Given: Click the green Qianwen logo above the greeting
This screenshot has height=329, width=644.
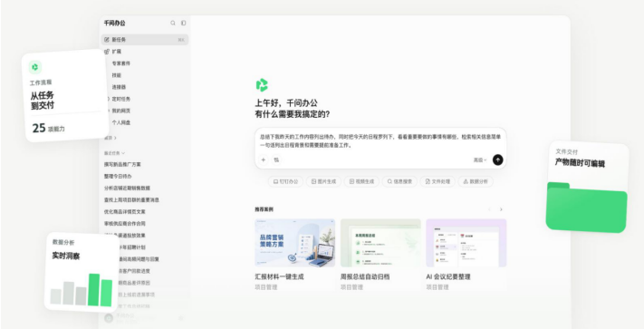Looking at the screenshot, I should (262, 85).
